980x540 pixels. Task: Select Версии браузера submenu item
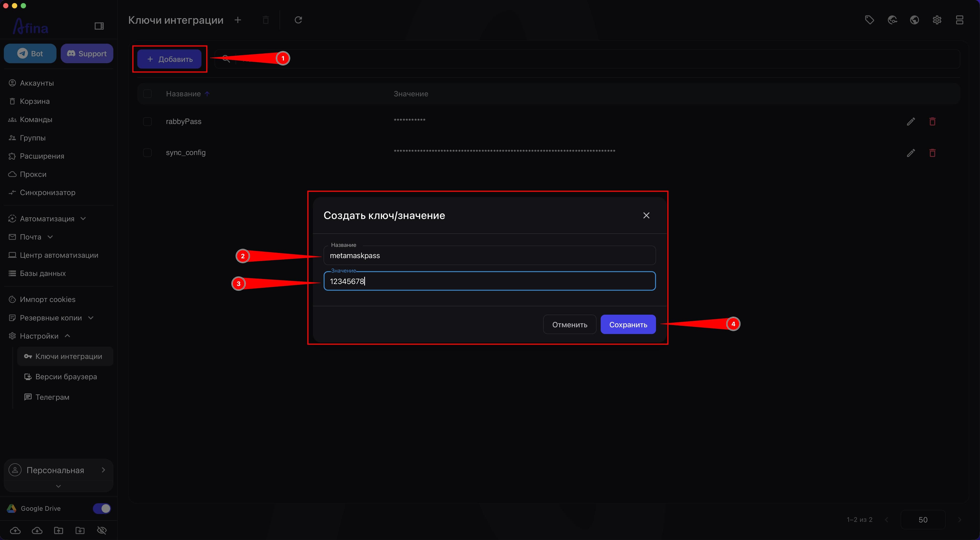click(65, 377)
